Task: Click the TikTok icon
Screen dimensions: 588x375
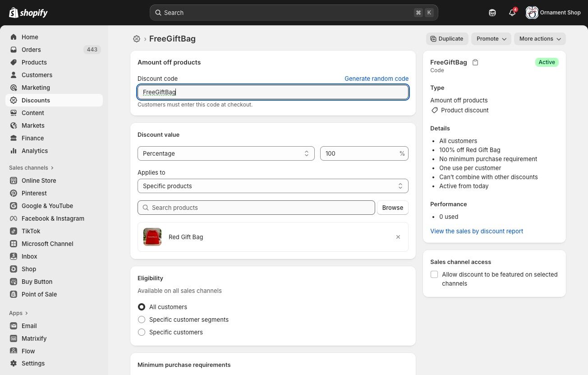Action: (14, 231)
